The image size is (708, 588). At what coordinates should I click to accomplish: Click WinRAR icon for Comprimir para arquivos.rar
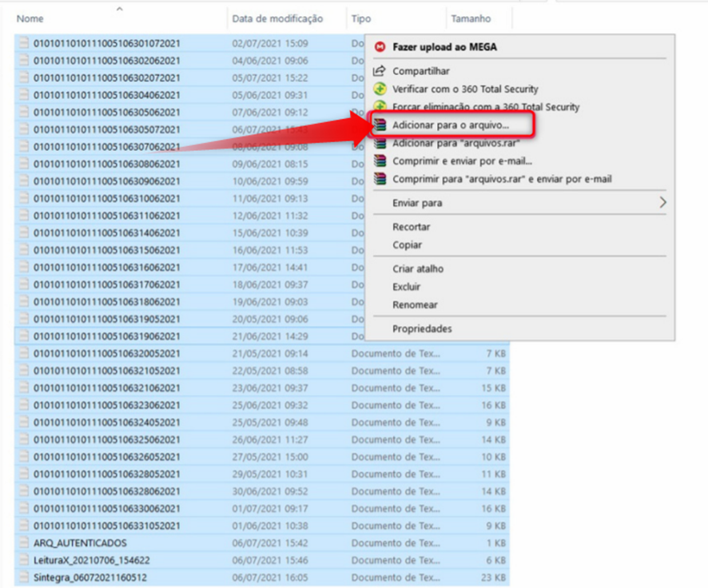pos(380,179)
